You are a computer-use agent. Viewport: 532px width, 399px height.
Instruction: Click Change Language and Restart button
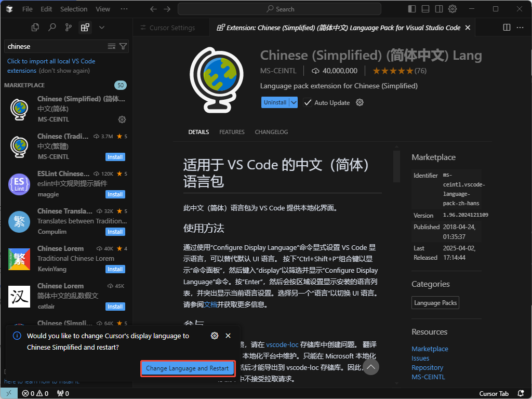188,368
